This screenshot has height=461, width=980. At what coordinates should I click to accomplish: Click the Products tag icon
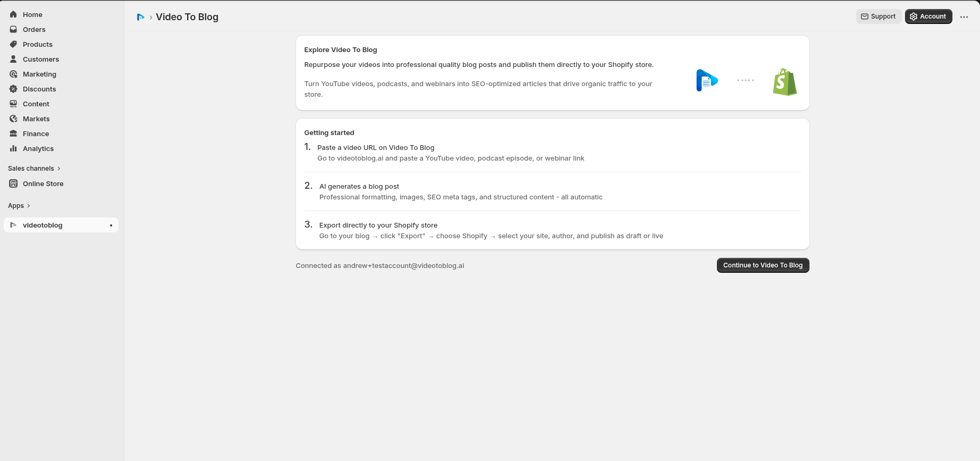pyautogui.click(x=13, y=44)
